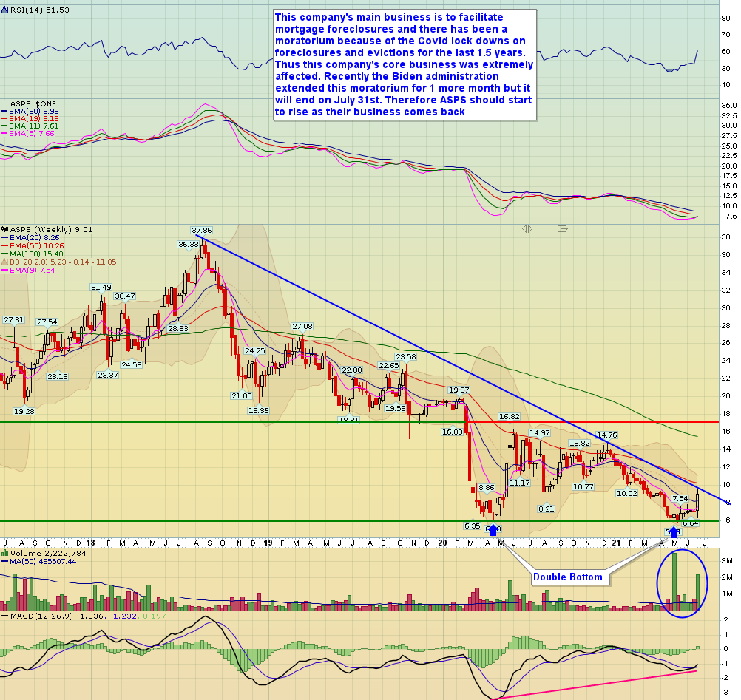Image resolution: width=741 pixels, height=700 pixels.
Task: Click the year 20 on the time axis
Action: (x=442, y=543)
